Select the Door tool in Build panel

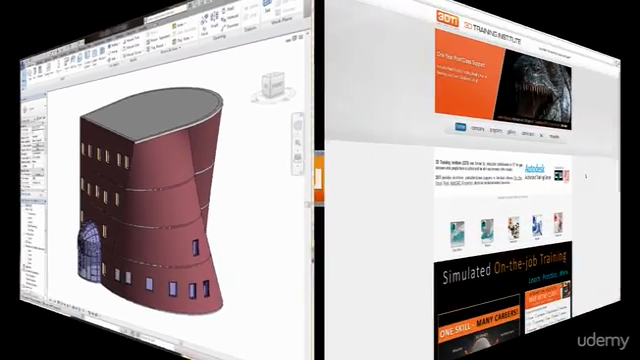pyautogui.click(x=35, y=72)
